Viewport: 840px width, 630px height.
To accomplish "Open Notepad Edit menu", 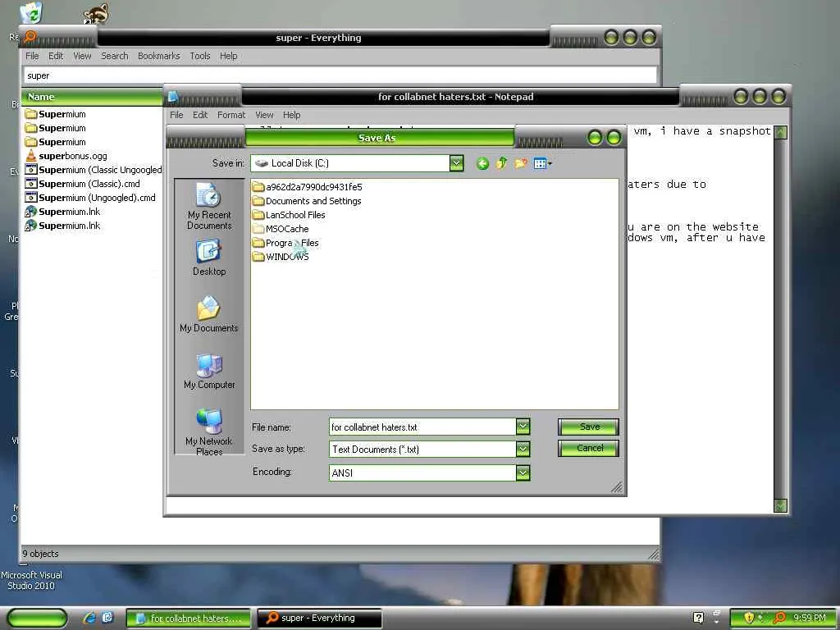I will coord(200,115).
